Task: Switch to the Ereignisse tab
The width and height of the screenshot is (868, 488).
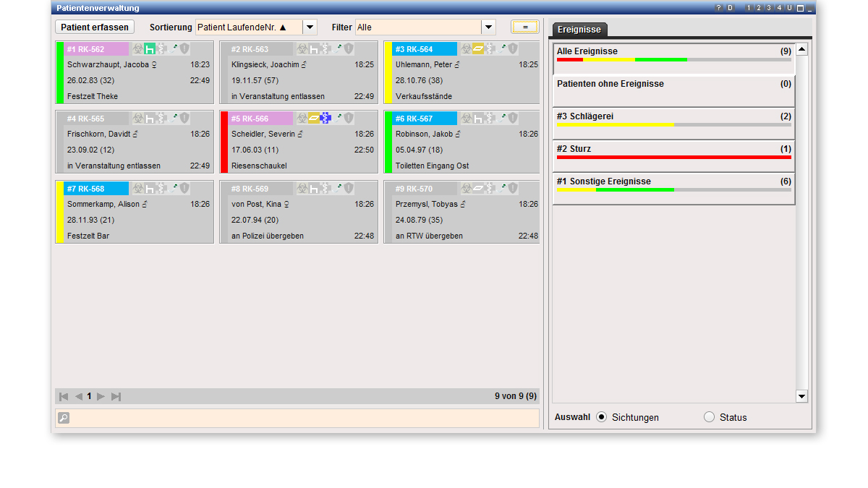Action: [579, 30]
